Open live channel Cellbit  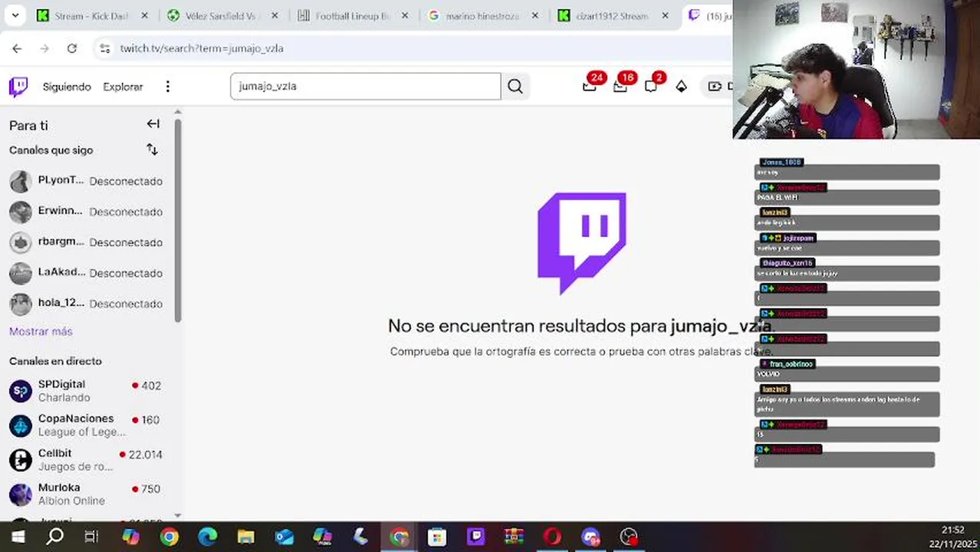coord(86,460)
